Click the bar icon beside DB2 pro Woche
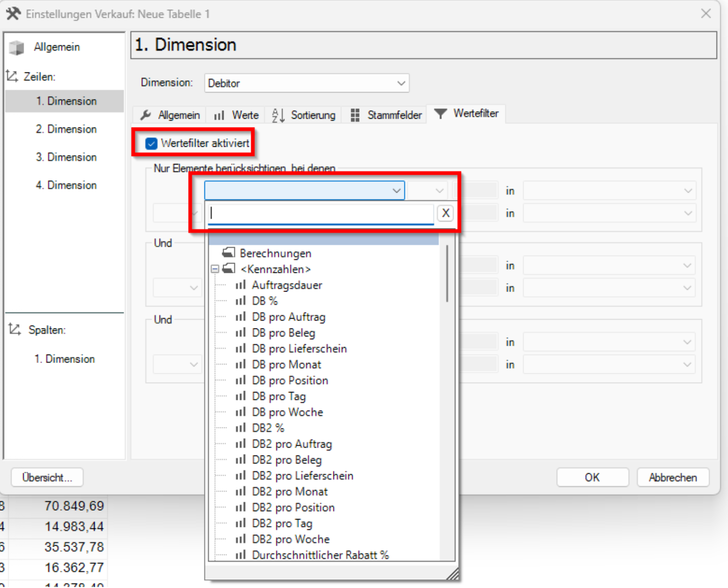The image size is (728, 588). click(240, 539)
